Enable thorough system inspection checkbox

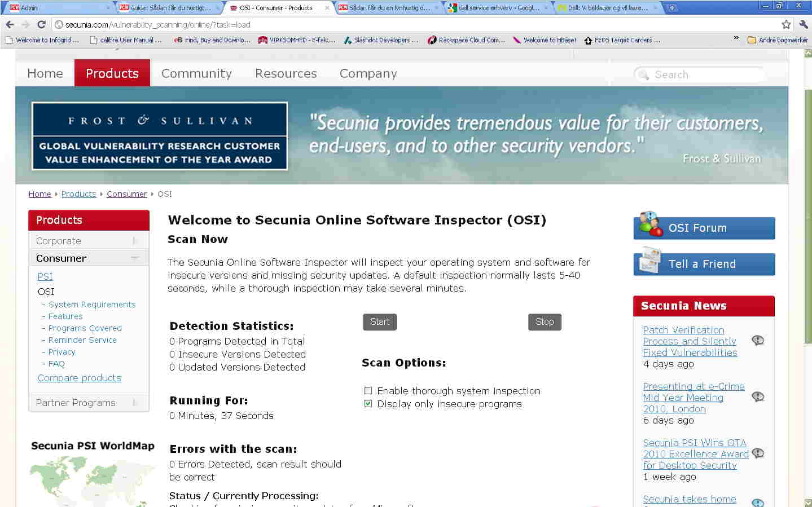[368, 391]
